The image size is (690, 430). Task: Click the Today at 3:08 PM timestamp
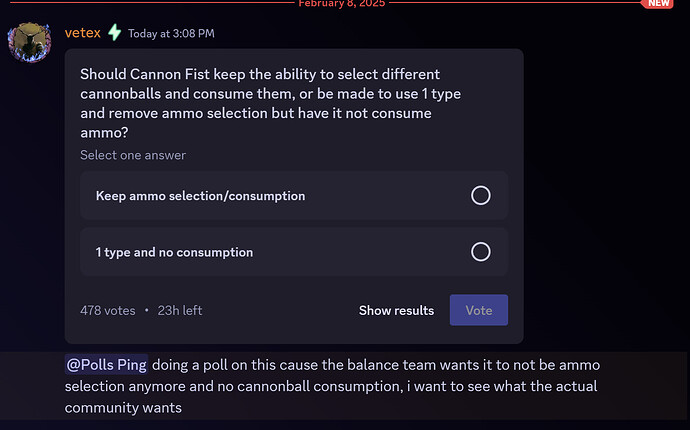[171, 34]
